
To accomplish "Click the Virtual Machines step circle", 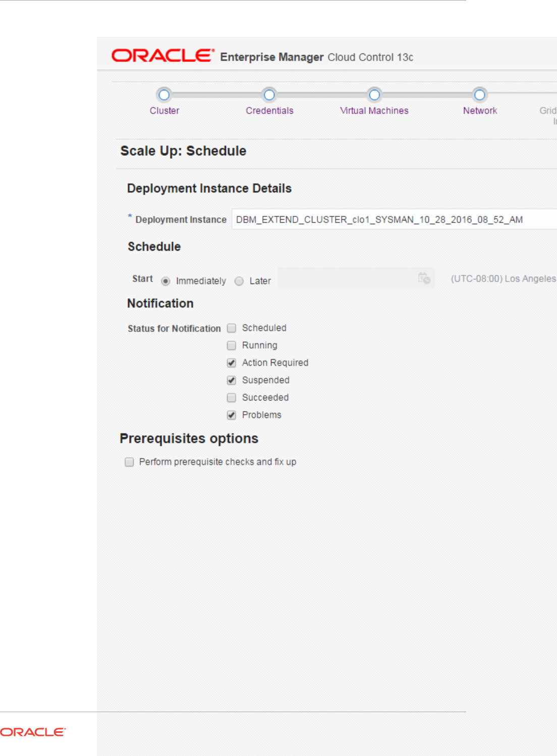I will 374,95.
